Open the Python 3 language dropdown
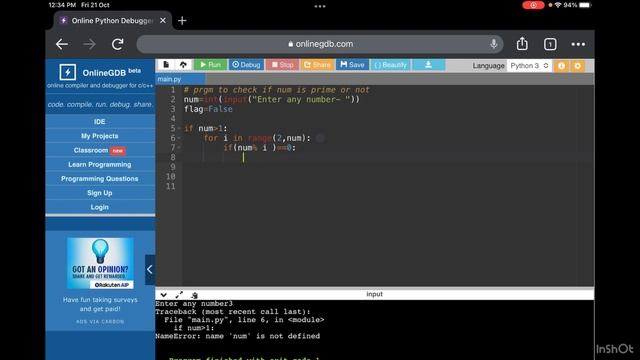 529,66
